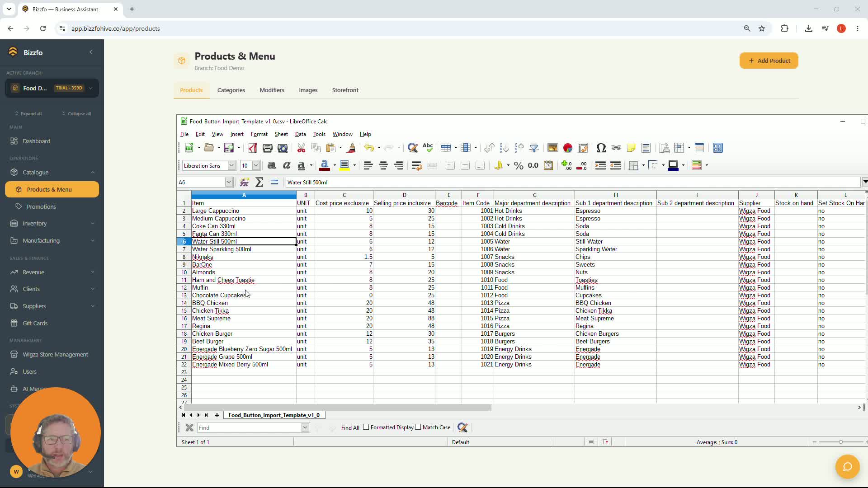This screenshot has width=868, height=488.
Task: Switch to the Categories tab
Action: 231,90
